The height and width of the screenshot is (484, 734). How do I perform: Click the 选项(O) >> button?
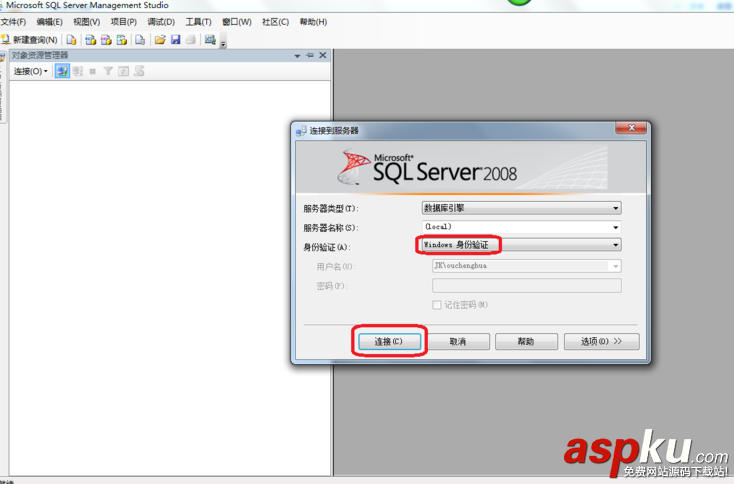pyautogui.click(x=602, y=342)
